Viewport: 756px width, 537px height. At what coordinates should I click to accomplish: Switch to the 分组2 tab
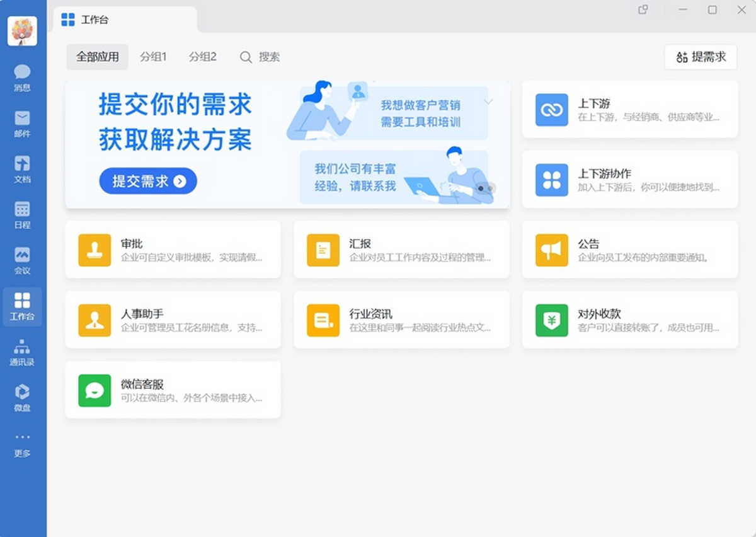pyautogui.click(x=202, y=57)
